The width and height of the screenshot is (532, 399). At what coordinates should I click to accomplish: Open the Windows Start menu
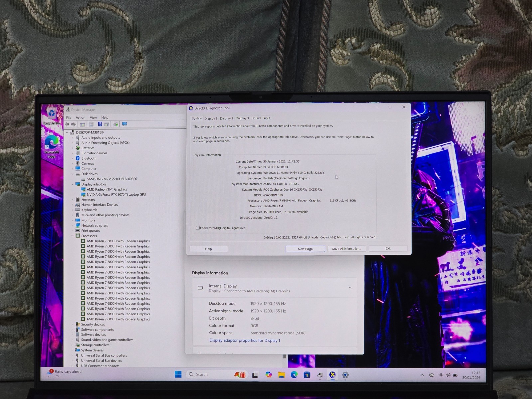pos(178,375)
